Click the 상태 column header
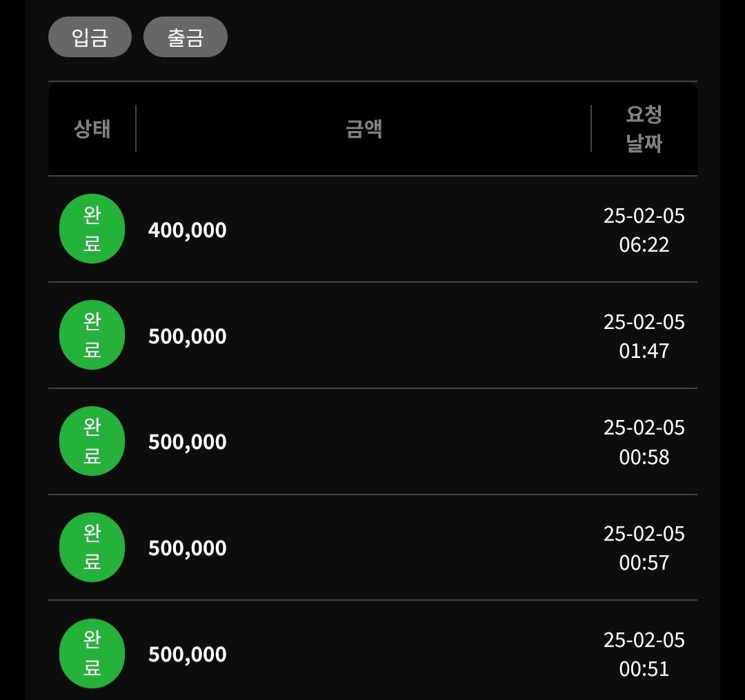This screenshot has height=700, width=745. (x=92, y=129)
